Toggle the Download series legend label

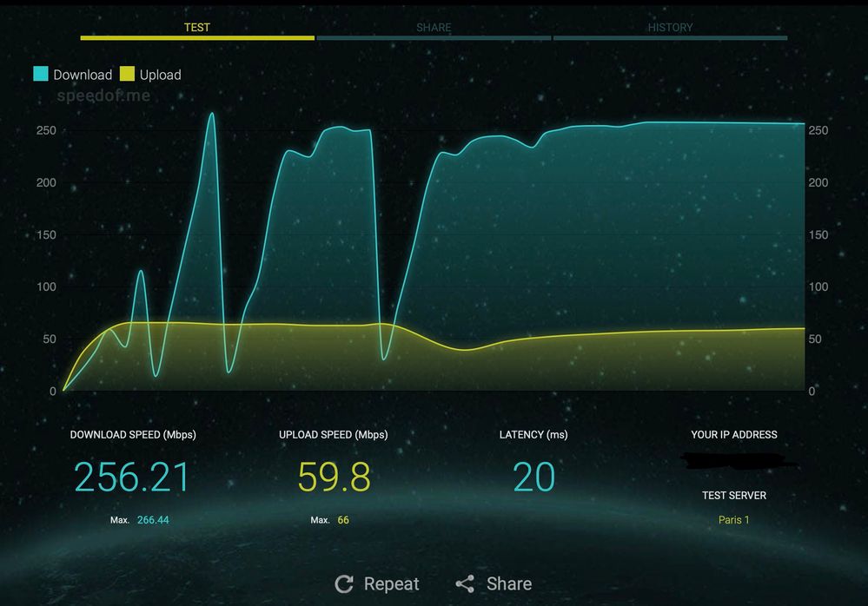coord(83,75)
